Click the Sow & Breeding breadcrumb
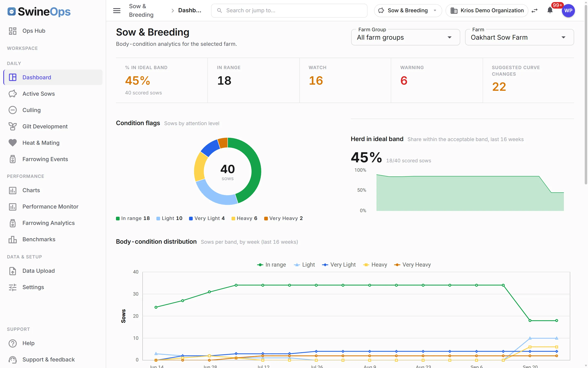 pyautogui.click(x=141, y=10)
